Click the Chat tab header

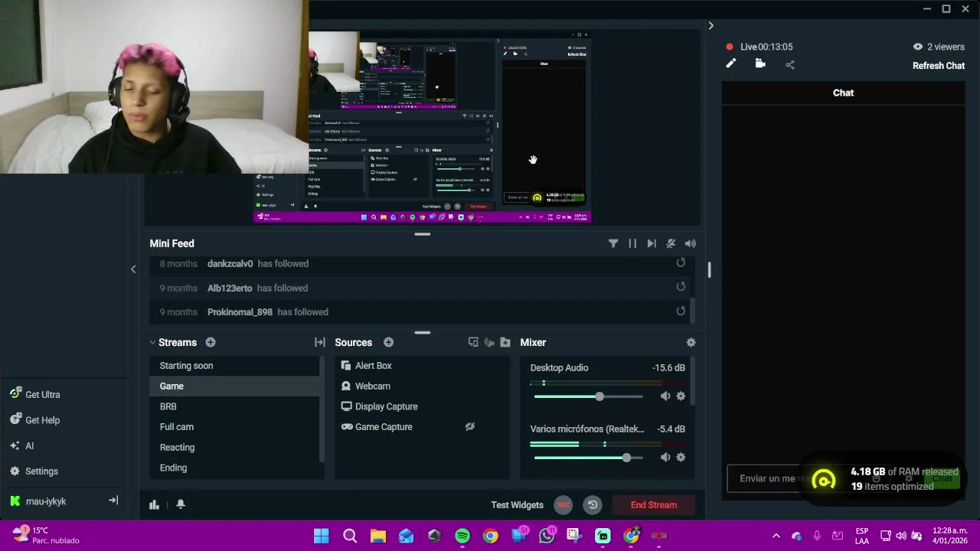tap(843, 93)
